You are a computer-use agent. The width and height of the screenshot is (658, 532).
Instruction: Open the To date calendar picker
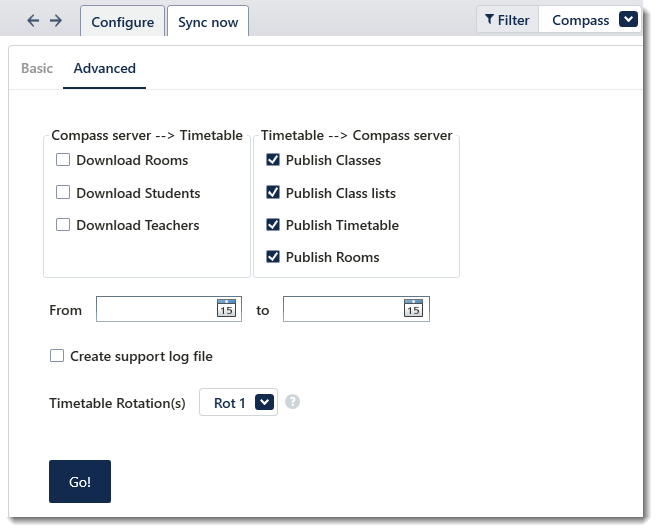click(x=413, y=309)
